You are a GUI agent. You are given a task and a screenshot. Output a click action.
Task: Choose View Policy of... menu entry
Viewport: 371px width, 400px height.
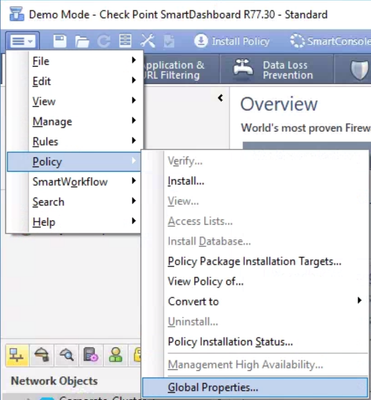click(255, 281)
